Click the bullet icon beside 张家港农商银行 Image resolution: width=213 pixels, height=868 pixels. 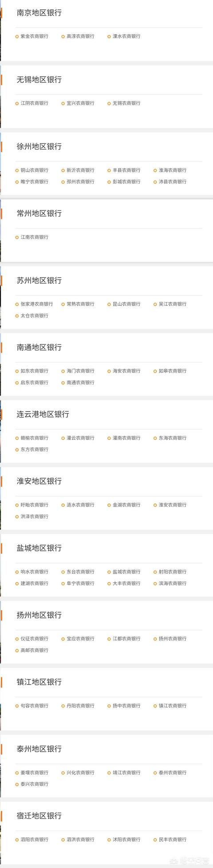pyautogui.click(x=17, y=304)
